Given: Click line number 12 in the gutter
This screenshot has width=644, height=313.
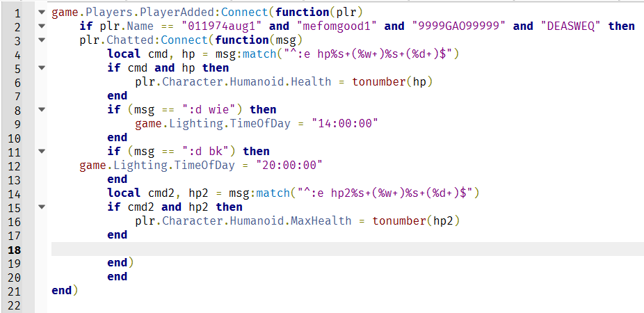Looking at the screenshot, I should [14, 166].
